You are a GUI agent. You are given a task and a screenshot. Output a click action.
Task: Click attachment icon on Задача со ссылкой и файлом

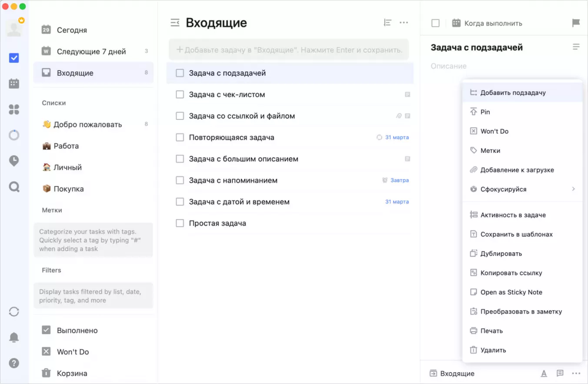click(x=399, y=116)
